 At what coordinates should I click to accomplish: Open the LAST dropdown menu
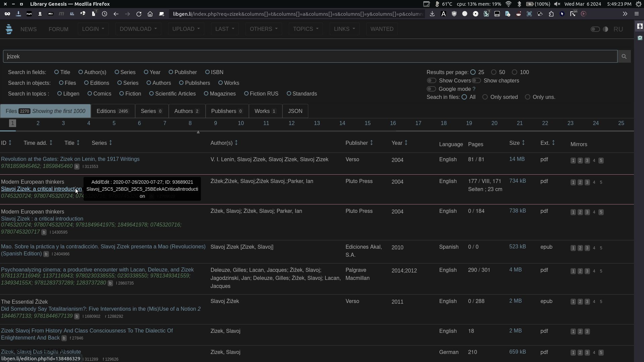tap(225, 29)
